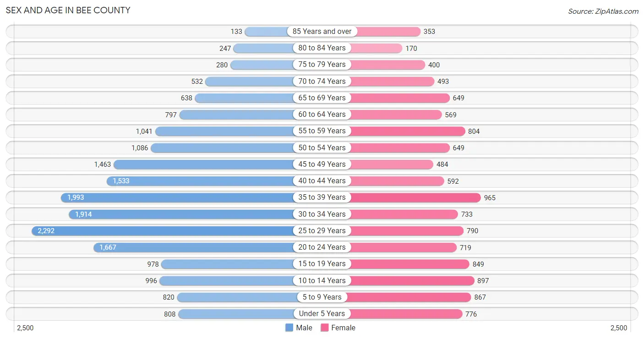Click the male bar for 20 to 24 Years
644x339 pixels.
tap(194, 247)
